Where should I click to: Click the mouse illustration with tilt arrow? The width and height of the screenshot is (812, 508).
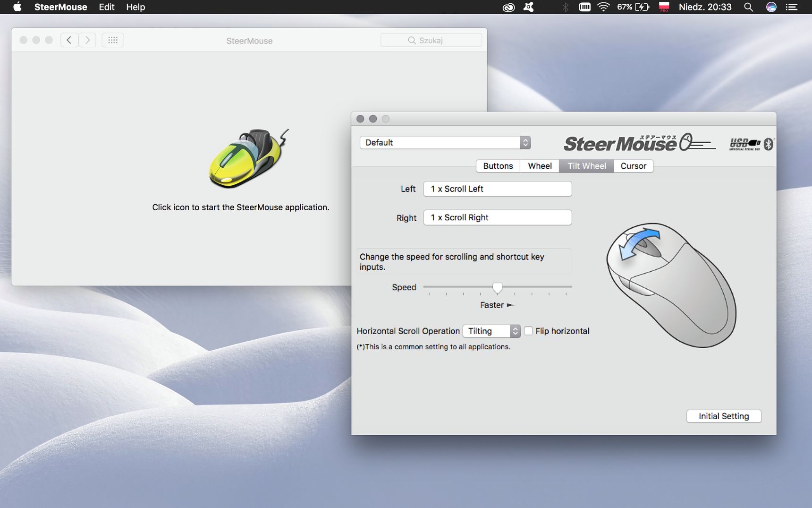click(671, 285)
